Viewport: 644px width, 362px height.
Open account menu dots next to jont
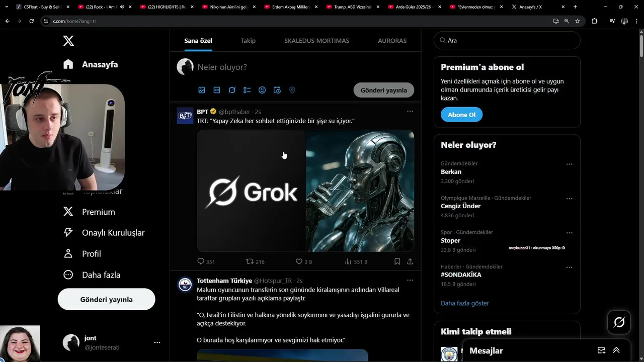click(157, 342)
